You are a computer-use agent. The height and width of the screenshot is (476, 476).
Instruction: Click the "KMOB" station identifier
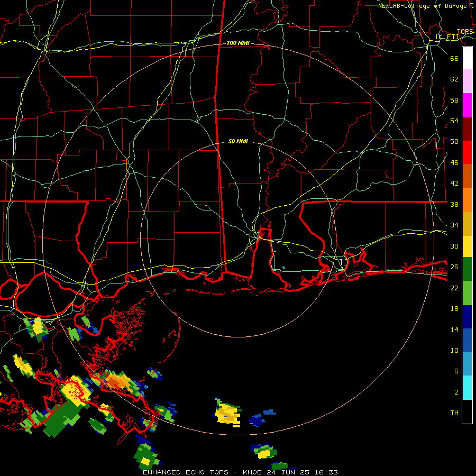click(252, 472)
